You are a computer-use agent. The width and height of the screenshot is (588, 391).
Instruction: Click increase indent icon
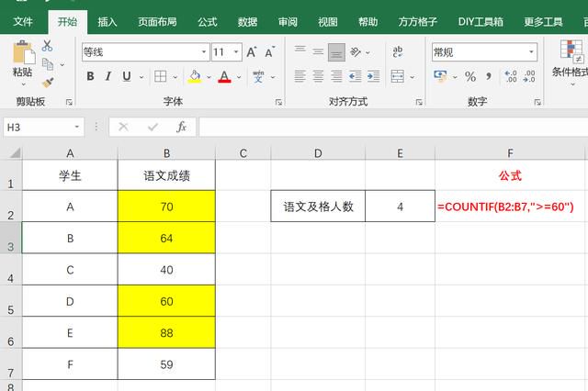[374, 76]
